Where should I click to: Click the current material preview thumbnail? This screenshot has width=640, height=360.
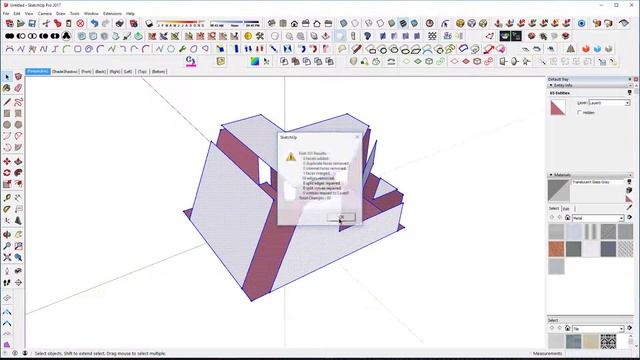pyautogui.click(x=558, y=190)
